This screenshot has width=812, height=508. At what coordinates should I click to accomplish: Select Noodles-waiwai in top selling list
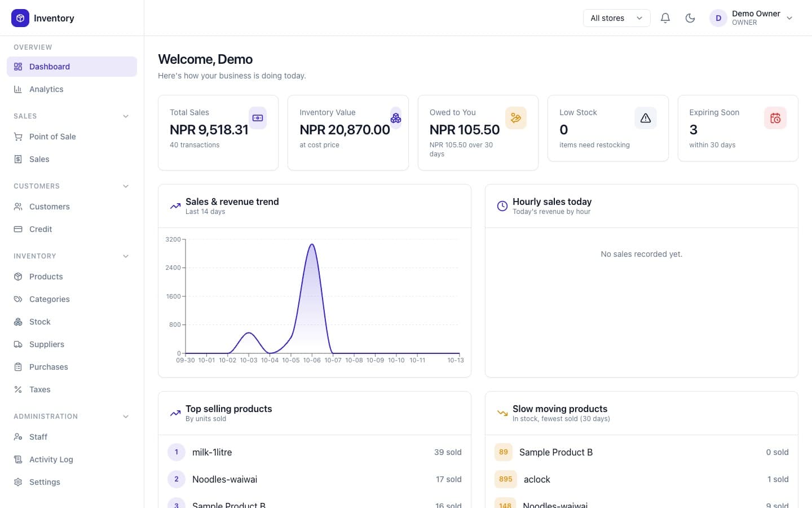315,479
